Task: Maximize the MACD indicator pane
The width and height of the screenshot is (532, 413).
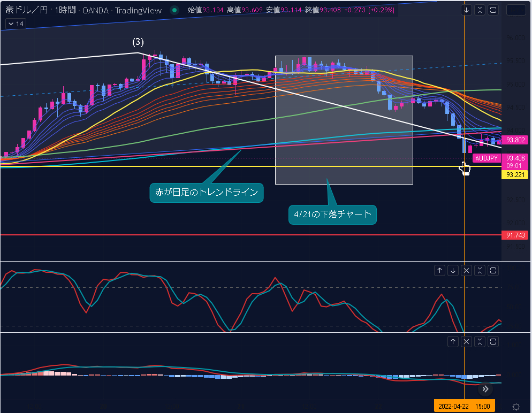Action: pyautogui.click(x=493, y=341)
